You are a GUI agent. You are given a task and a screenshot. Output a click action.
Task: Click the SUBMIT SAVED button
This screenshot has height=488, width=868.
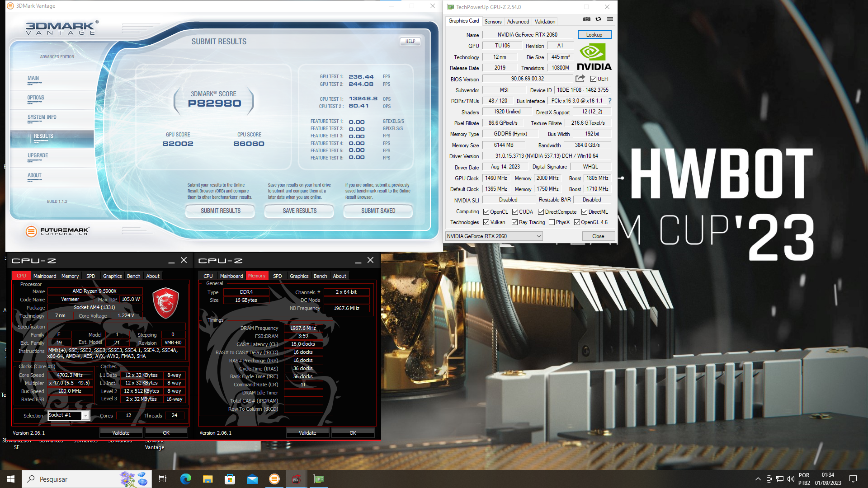[x=378, y=211]
